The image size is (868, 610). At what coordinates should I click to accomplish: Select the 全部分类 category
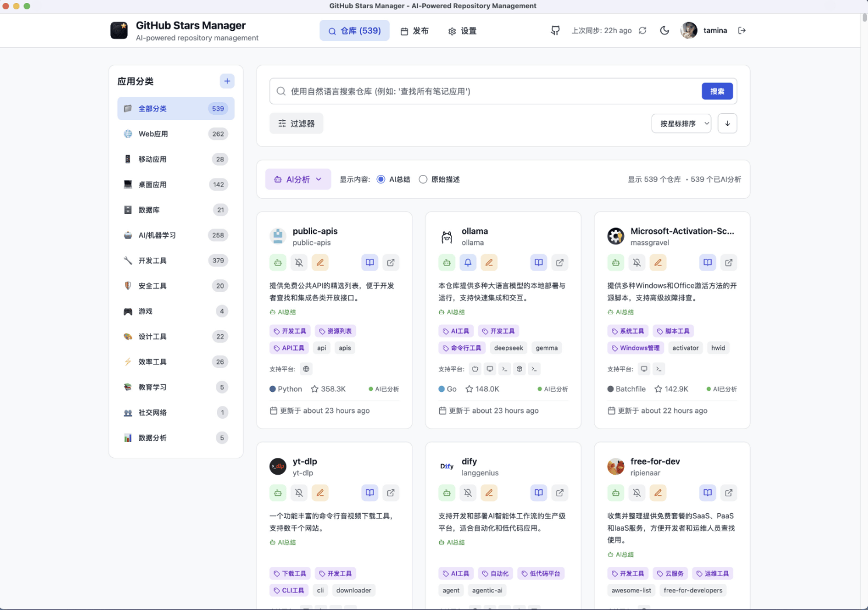[x=176, y=108]
